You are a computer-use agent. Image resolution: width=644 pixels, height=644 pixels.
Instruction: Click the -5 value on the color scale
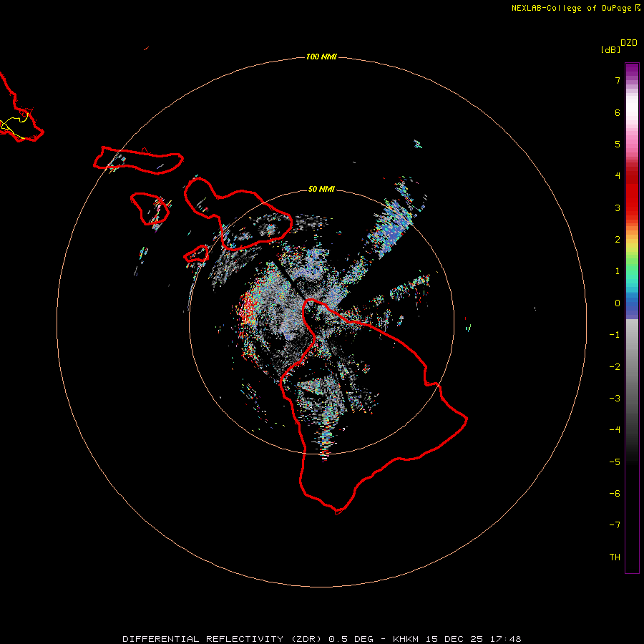(x=615, y=462)
